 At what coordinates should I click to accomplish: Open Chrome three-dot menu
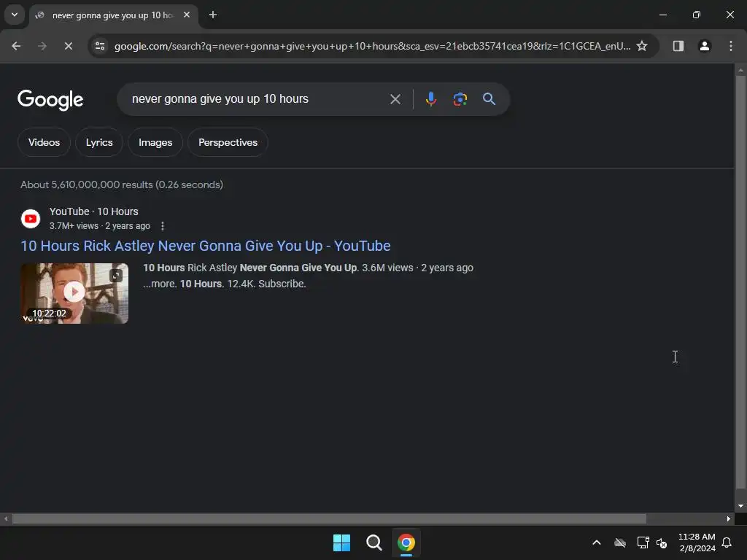pos(730,46)
